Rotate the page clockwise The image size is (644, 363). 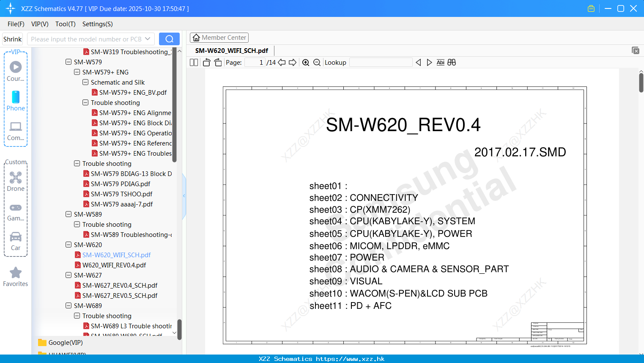click(218, 63)
